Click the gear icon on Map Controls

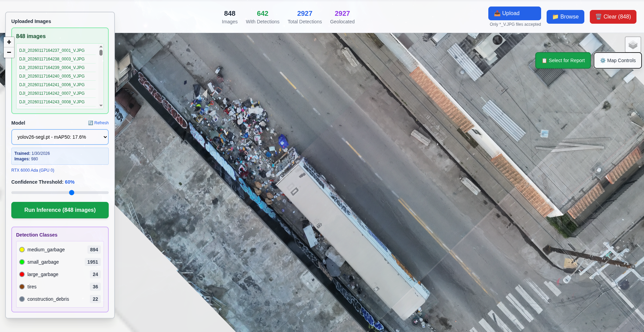pos(603,60)
